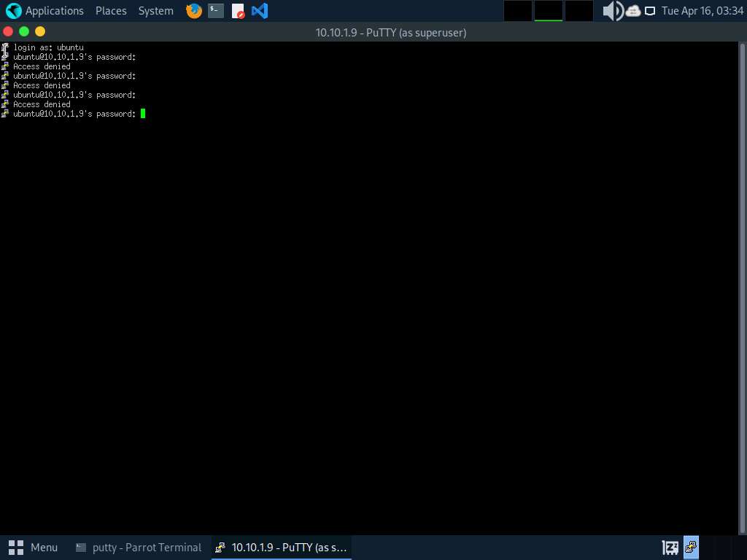
Task: Open the text editor icon in the top panel
Action: tap(237, 10)
